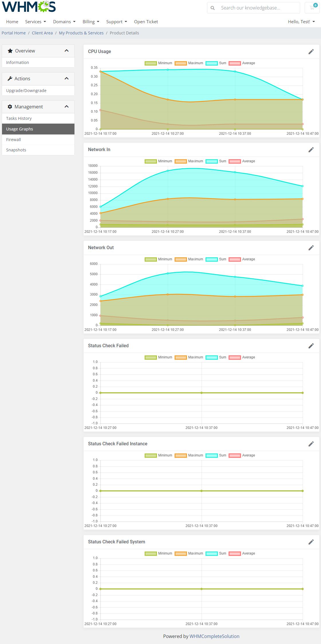The image size is (321, 644).
Task: Edit the Network Out graph pencil icon
Action: [311, 248]
